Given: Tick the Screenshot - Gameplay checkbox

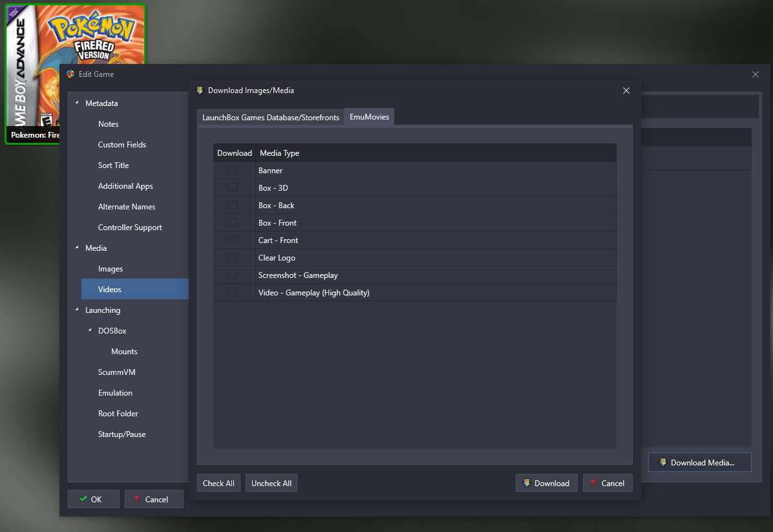Looking at the screenshot, I should point(233,275).
